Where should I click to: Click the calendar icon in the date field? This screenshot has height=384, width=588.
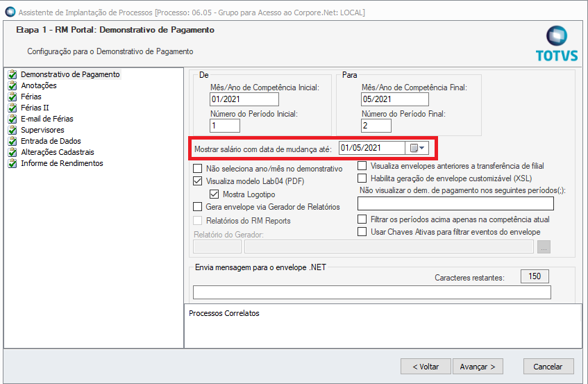[x=414, y=148]
